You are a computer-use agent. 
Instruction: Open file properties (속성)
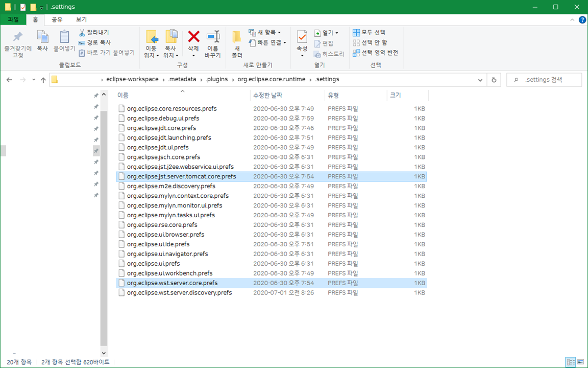click(x=302, y=43)
